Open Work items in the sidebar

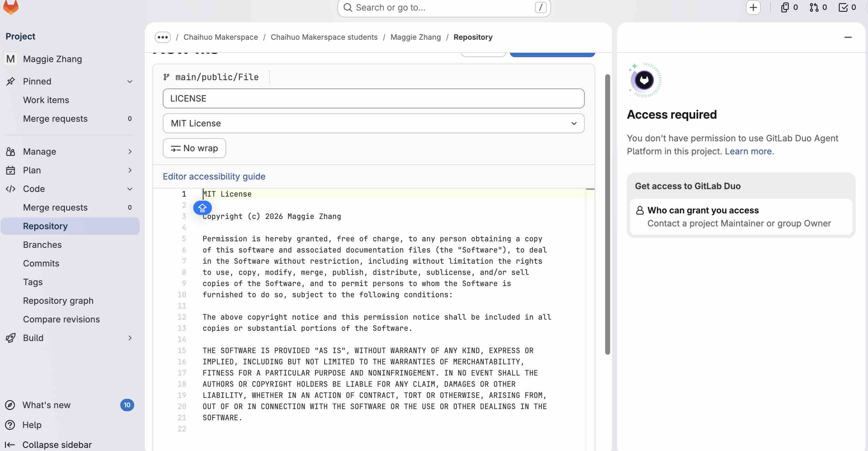point(70,100)
